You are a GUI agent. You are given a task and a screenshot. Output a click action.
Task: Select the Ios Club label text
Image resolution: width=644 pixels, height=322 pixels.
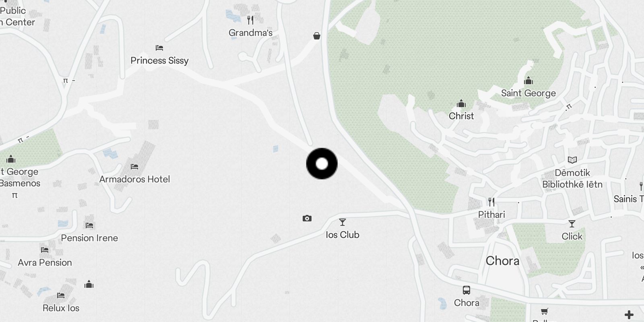point(343,235)
